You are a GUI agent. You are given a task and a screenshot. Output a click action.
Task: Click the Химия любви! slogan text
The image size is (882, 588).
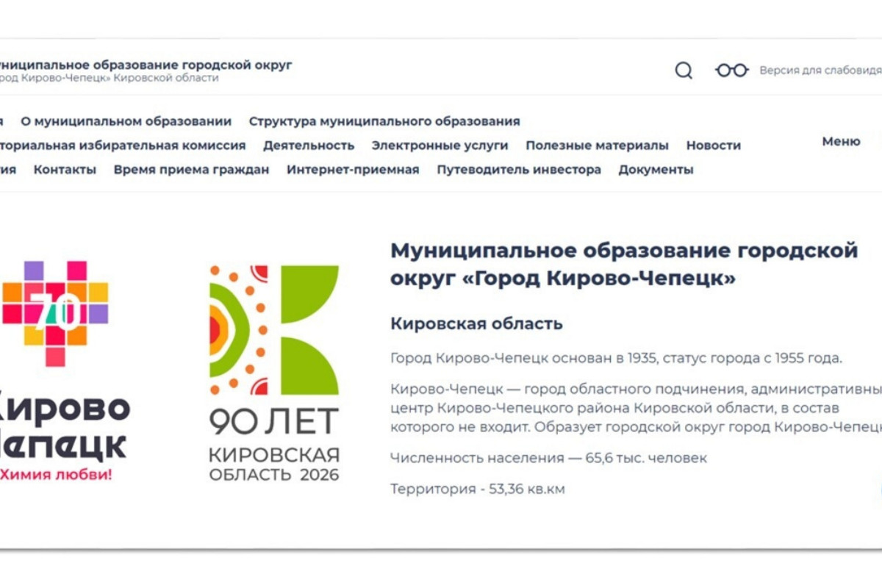tap(56, 475)
